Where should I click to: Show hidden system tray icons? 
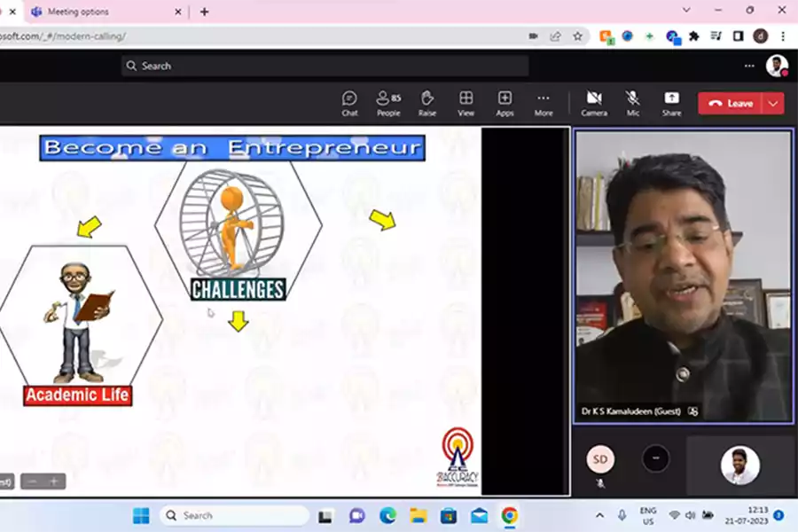(x=600, y=516)
